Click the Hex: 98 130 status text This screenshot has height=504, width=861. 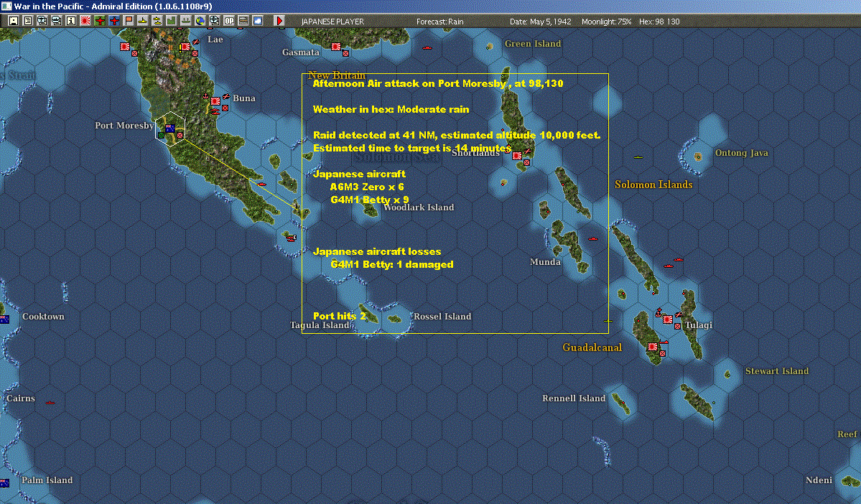(659, 22)
